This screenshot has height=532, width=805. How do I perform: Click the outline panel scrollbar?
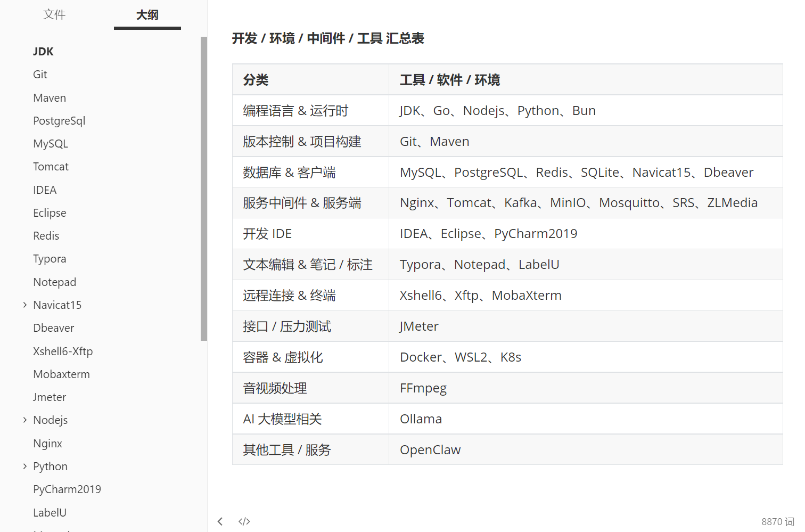tap(203, 189)
